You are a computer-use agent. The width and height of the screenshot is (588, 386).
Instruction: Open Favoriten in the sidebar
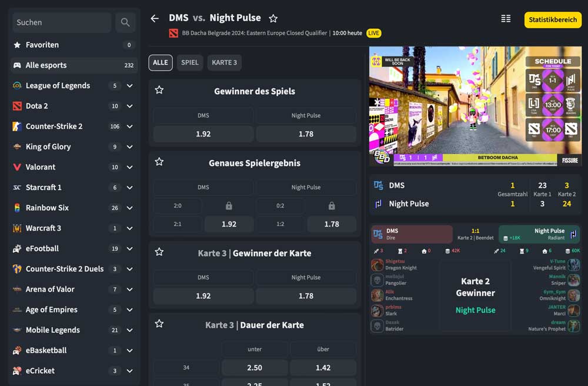click(x=74, y=45)
